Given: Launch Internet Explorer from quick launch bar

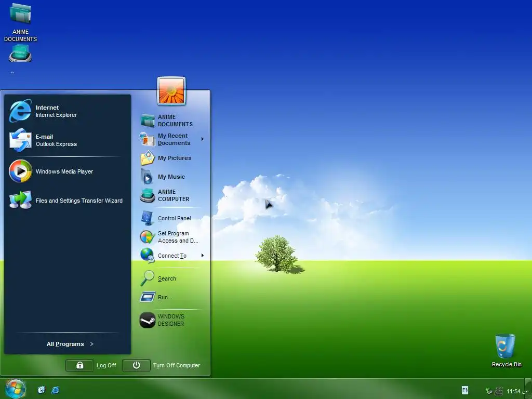Looking at the screenshot, I should pyautogui.click(x=55, y=390).
